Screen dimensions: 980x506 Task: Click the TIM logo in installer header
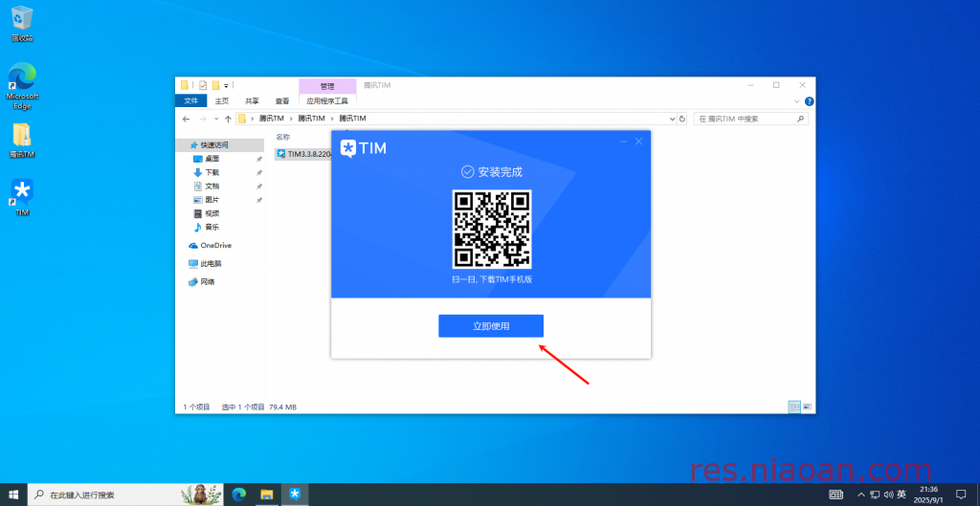[x=363, y=148]
